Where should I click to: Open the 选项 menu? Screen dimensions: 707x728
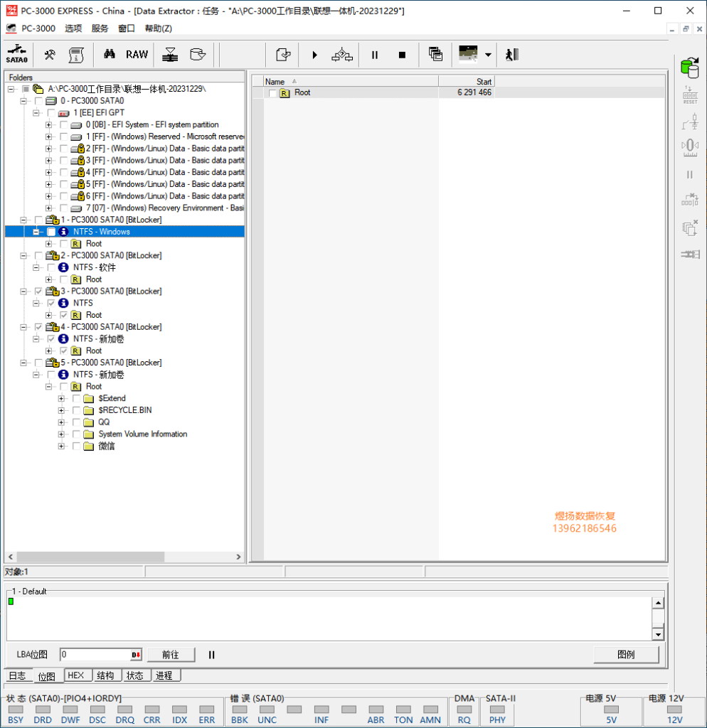73,28
